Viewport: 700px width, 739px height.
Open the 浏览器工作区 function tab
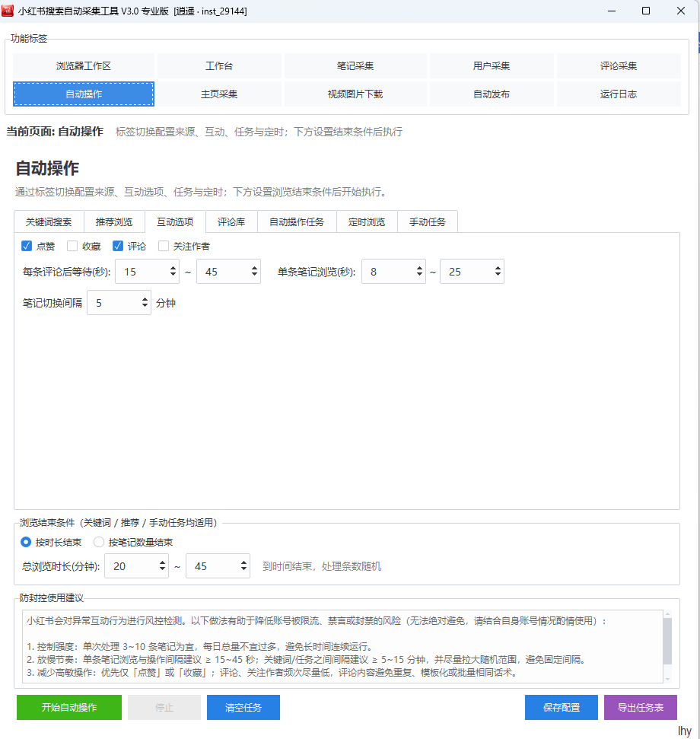[x=84, y=66]
